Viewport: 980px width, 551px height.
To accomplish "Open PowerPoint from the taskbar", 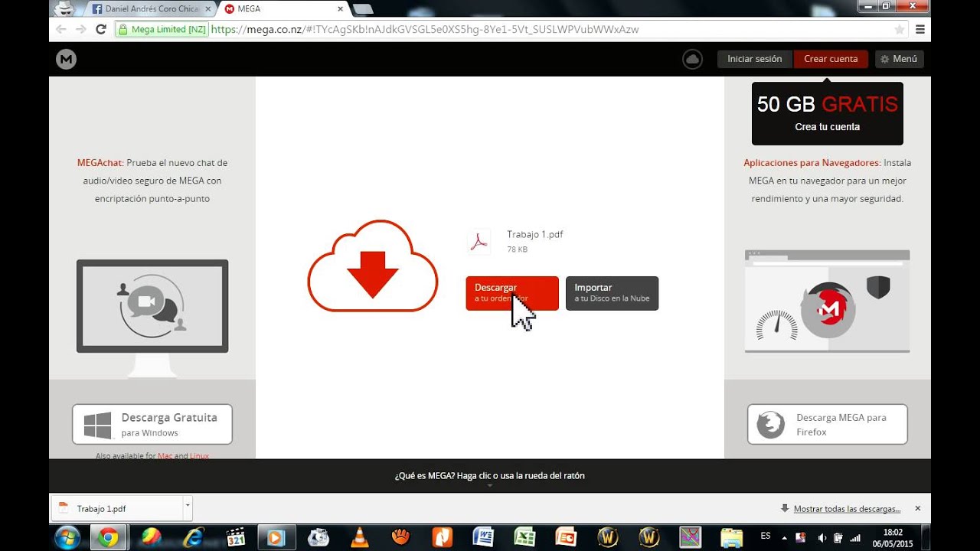I will click(566, 537).
